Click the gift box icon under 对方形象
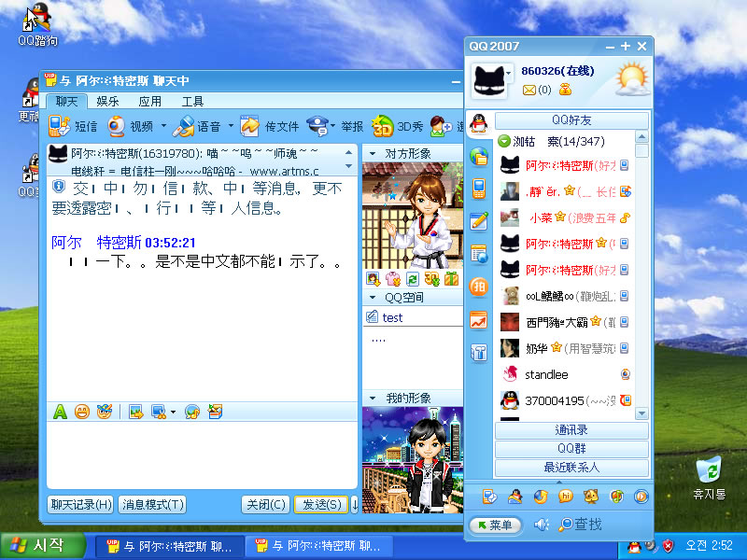This screenshot has height=560, width=747. click(x=451, y=278)
